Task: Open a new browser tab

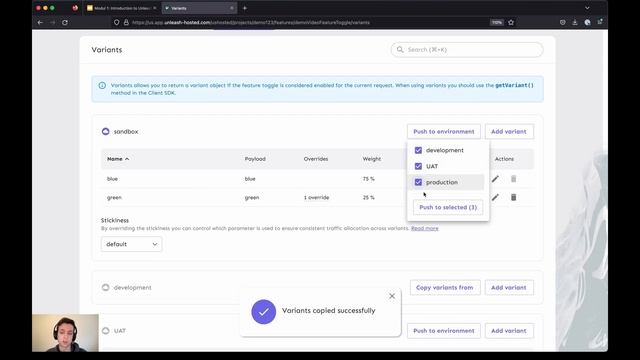Action: tap(245, 8)
